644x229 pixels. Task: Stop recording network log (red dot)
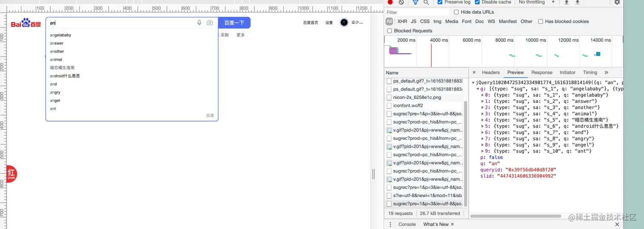point(390,2)
